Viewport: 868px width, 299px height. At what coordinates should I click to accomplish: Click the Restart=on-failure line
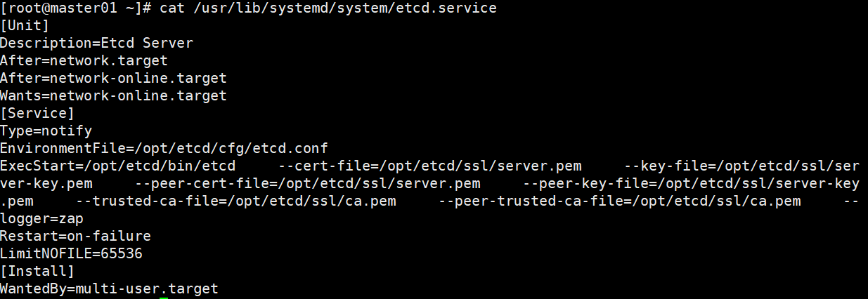click(x=75, y=237)
